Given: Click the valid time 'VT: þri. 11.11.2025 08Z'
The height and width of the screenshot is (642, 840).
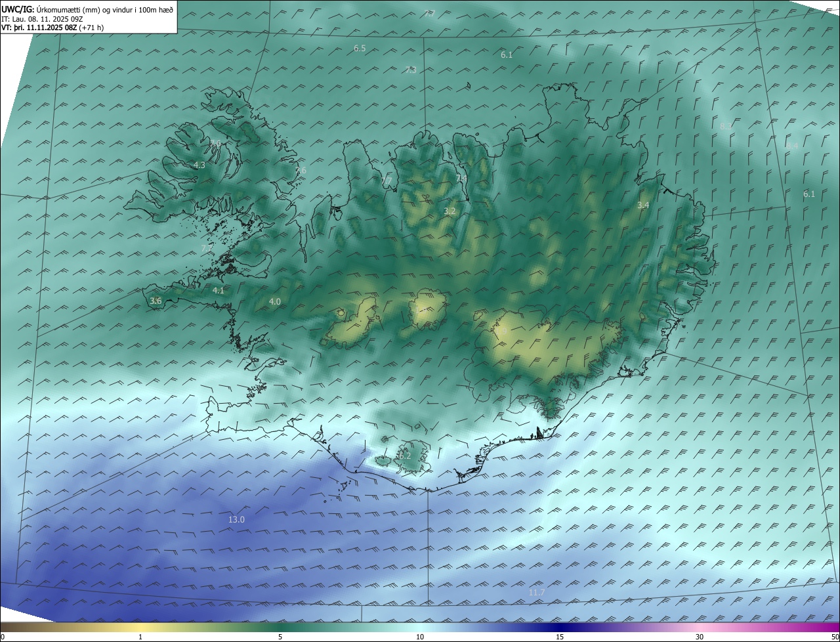Looking at the screenshot, I should pyautogui.click(x=39, y=28).
